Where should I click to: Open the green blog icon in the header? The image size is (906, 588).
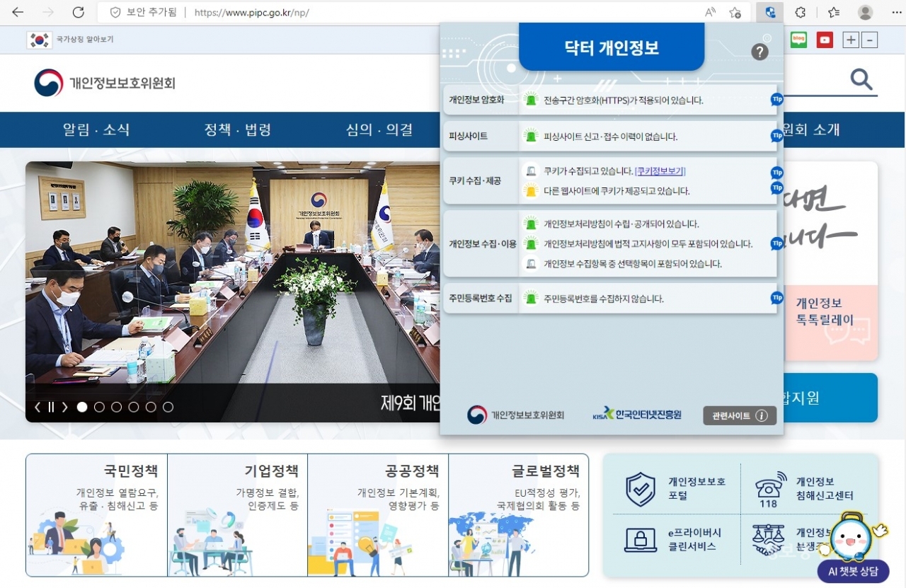coord(798,40)
